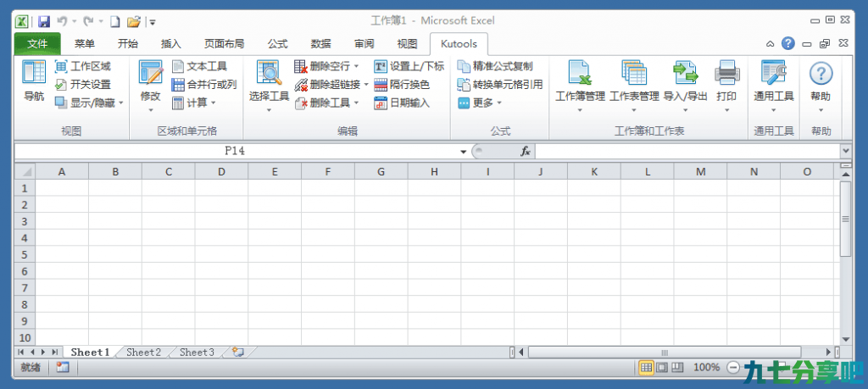Expand the 更多 more formulas dropdown
This screenshot has height=389, width=868.
498,103
